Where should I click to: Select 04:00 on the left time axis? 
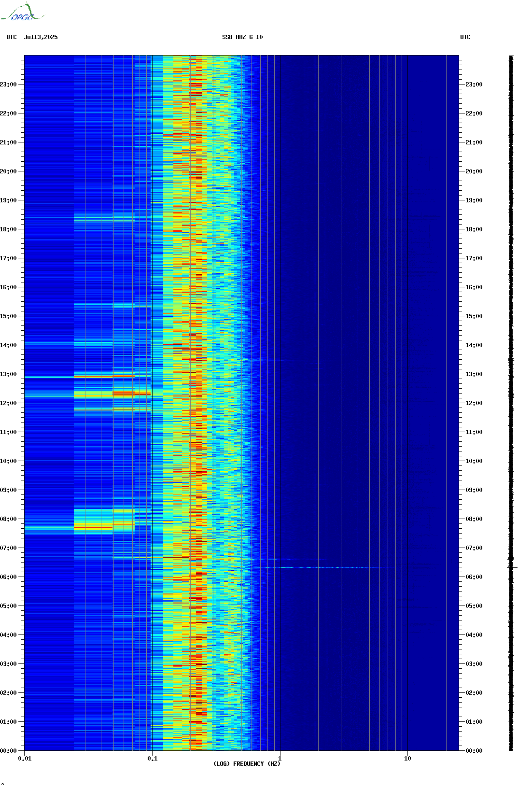[x=8, y=635]
